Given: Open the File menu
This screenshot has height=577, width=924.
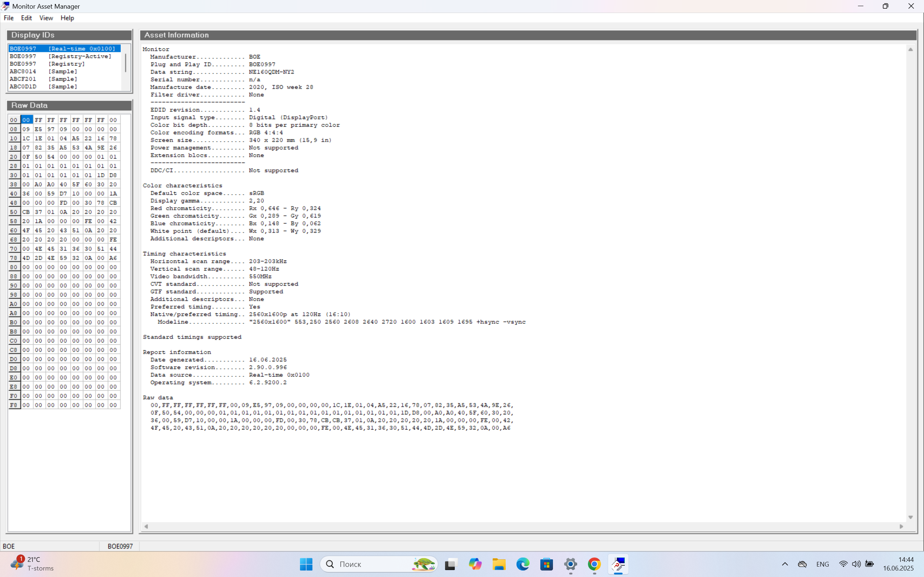Looking at the screenshot, I should [x=8, y=18].
